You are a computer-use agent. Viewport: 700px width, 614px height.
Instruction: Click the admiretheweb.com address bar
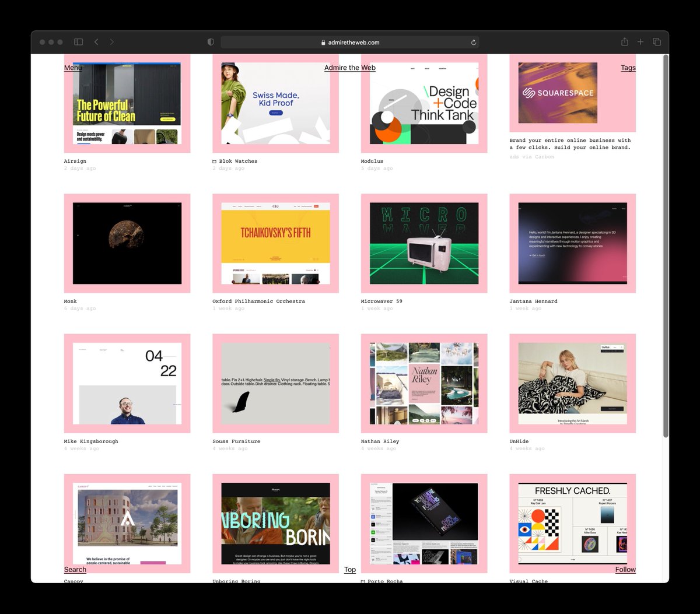point(350,42)
